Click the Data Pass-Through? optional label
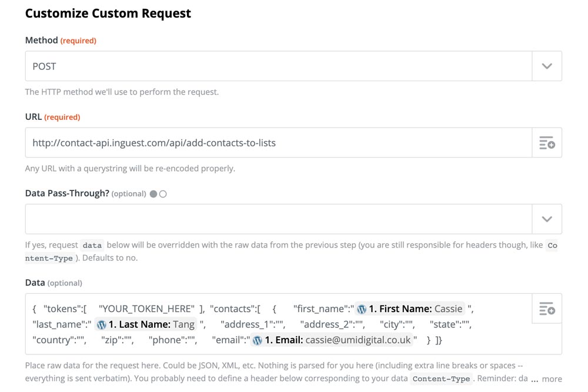The width and height of the screenshot is (588, 392). click(x=85, y=193)
